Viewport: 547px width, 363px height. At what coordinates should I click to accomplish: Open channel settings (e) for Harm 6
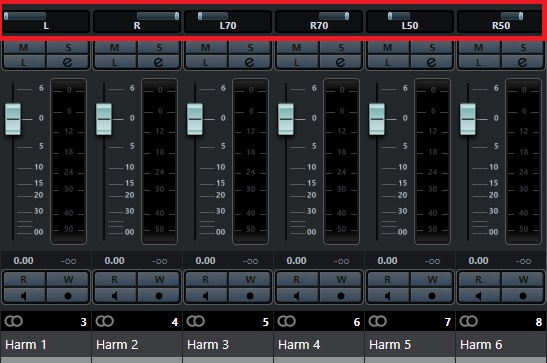523,62
